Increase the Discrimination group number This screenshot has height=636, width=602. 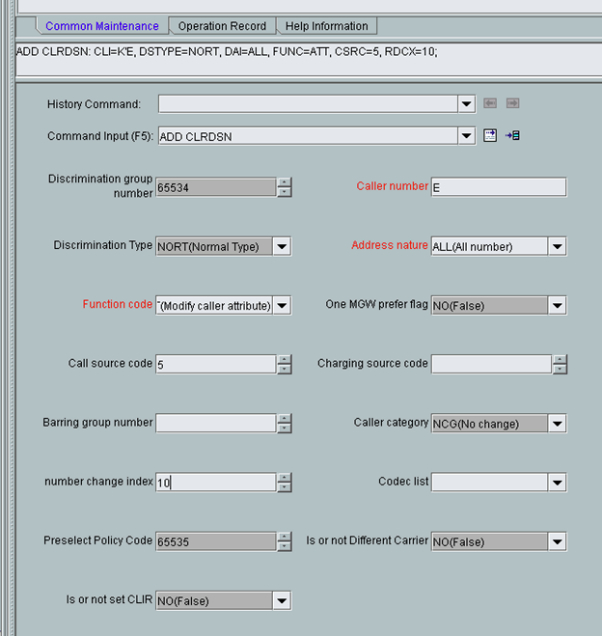pyautogui.click(x=284, y=182)
